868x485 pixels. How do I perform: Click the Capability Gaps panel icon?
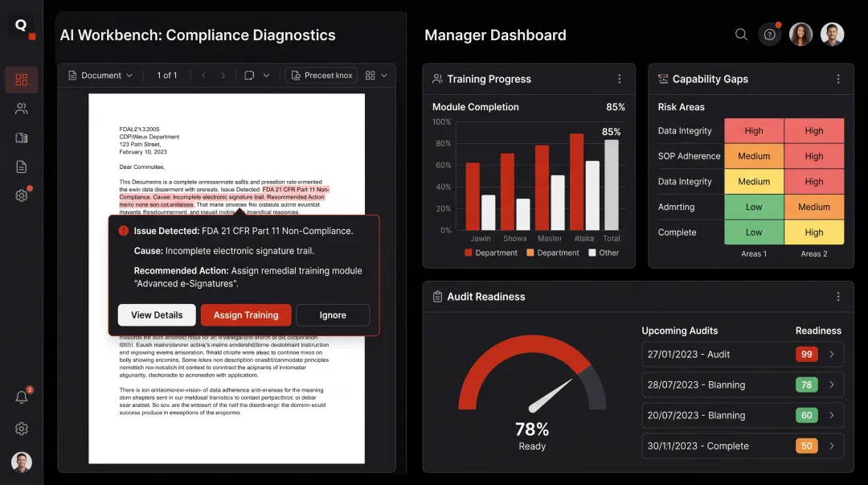[x=662, y=79]
